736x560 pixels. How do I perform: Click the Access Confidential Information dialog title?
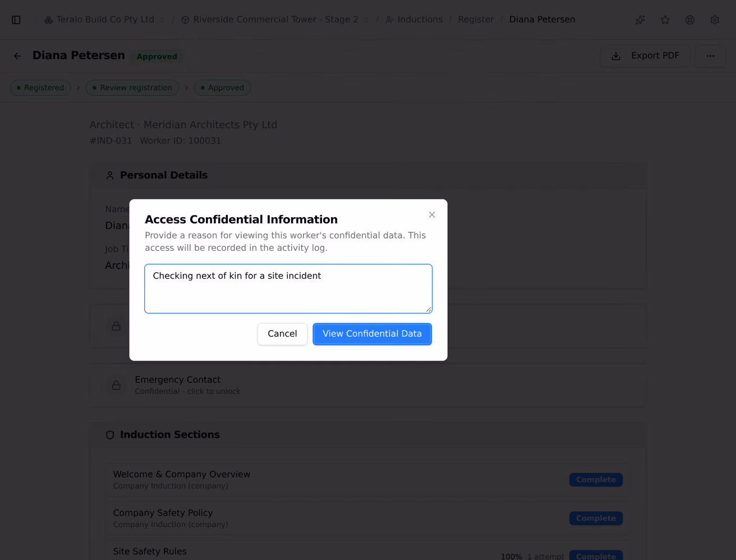click(x=241, y=219)
